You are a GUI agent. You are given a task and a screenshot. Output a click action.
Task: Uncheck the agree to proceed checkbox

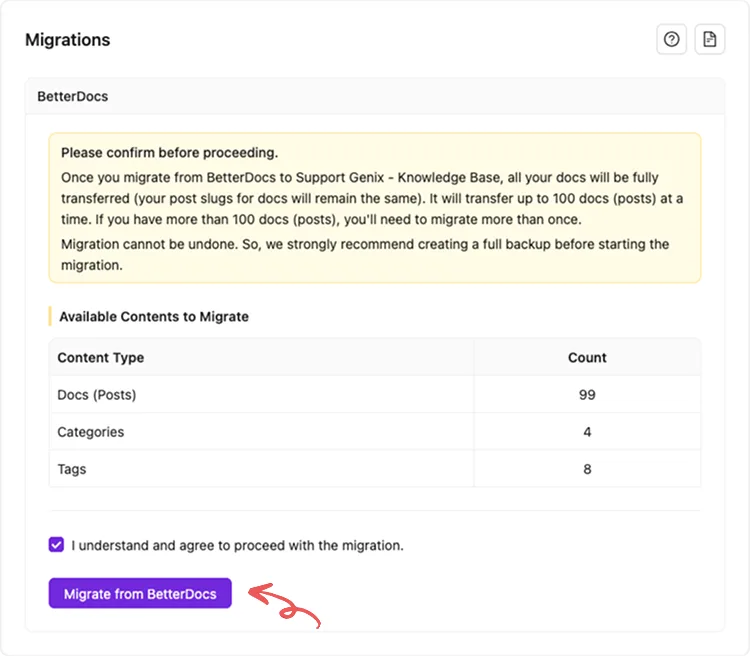pyautogui.click(x=56, y=545)
